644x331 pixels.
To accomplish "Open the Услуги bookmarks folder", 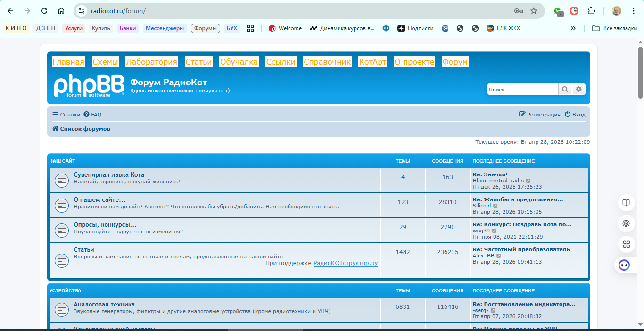I will click(x=74, y=28).
